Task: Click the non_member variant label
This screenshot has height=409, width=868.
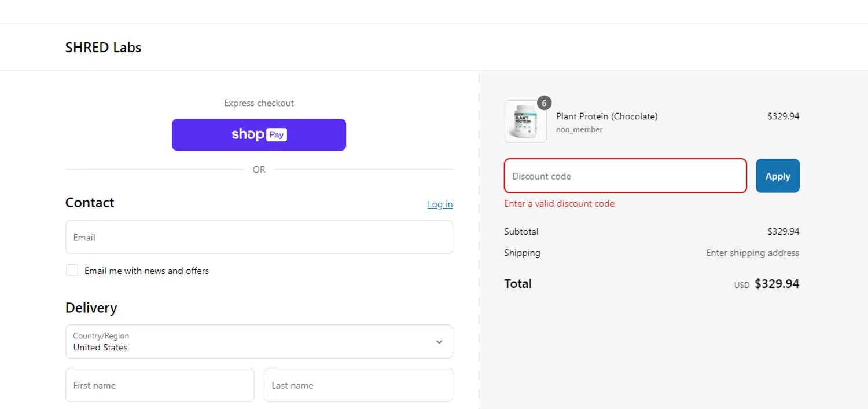Action: tap(579, 130)
